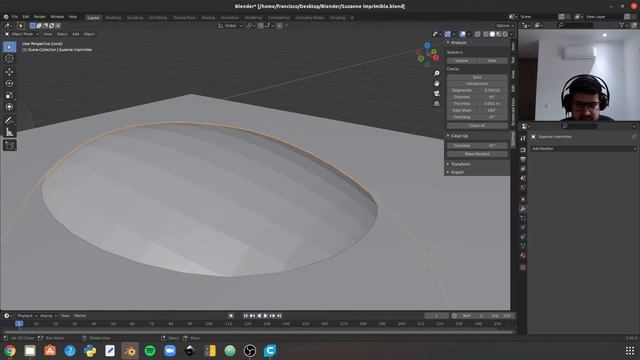The height and width of the screenshot is (360, 640).
Task: Select the Transform tool
Action: [9, 107]
